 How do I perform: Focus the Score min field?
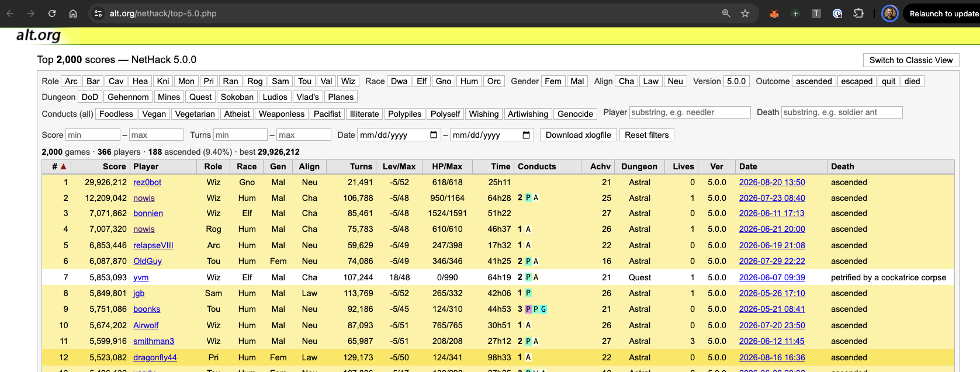click(x=92, y=135)
